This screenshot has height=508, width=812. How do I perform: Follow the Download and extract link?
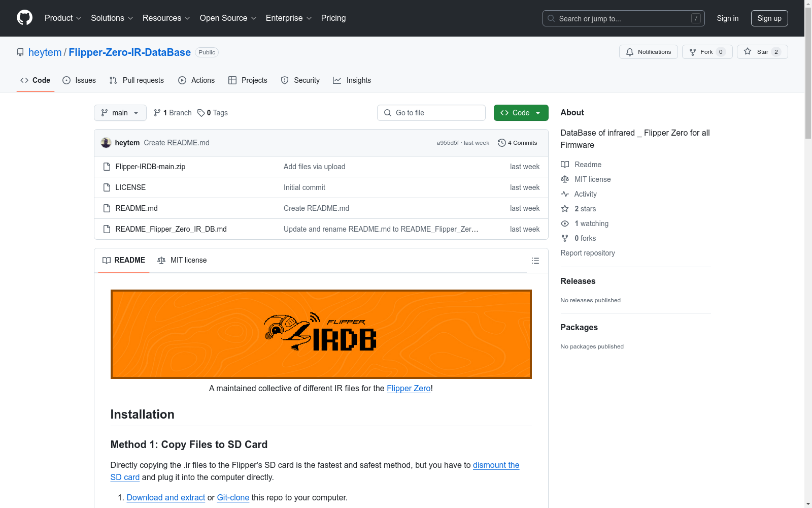[166, 498]
